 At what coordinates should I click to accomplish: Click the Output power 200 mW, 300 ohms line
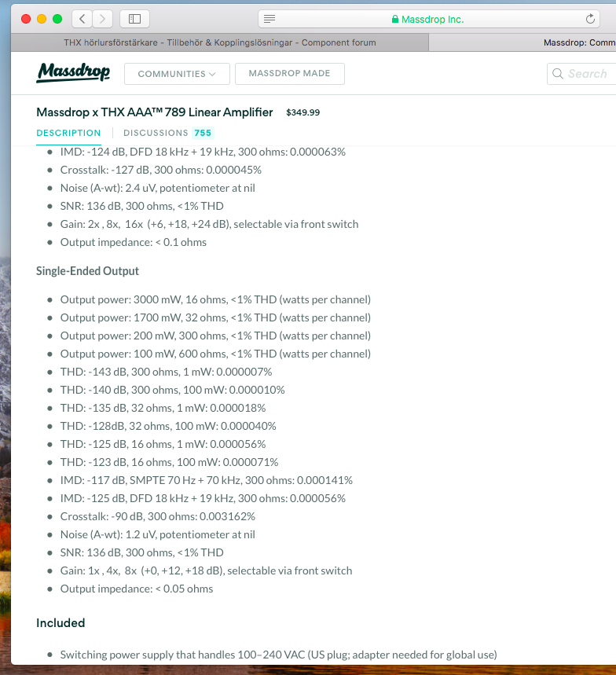coord(215,336)
